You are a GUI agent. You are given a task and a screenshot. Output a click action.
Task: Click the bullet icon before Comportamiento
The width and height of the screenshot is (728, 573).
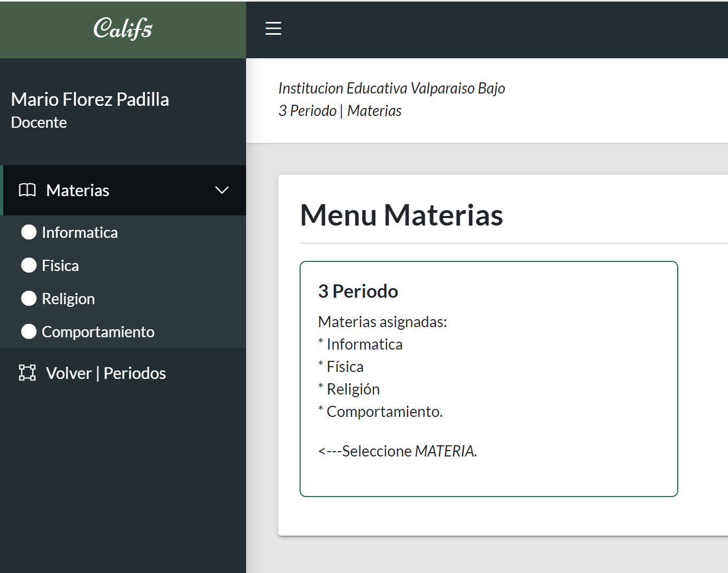click(x=28, y=331)
